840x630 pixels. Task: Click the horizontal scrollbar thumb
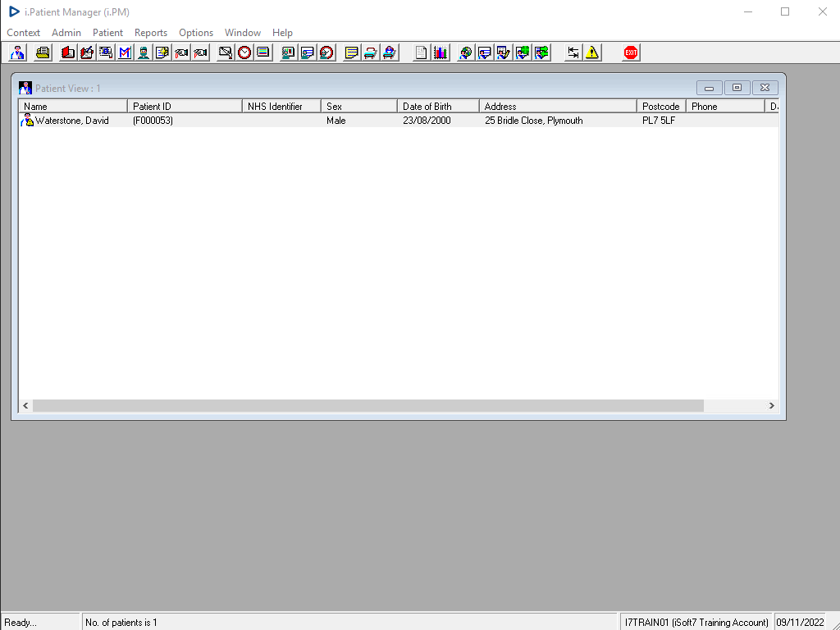coord(368,405)
